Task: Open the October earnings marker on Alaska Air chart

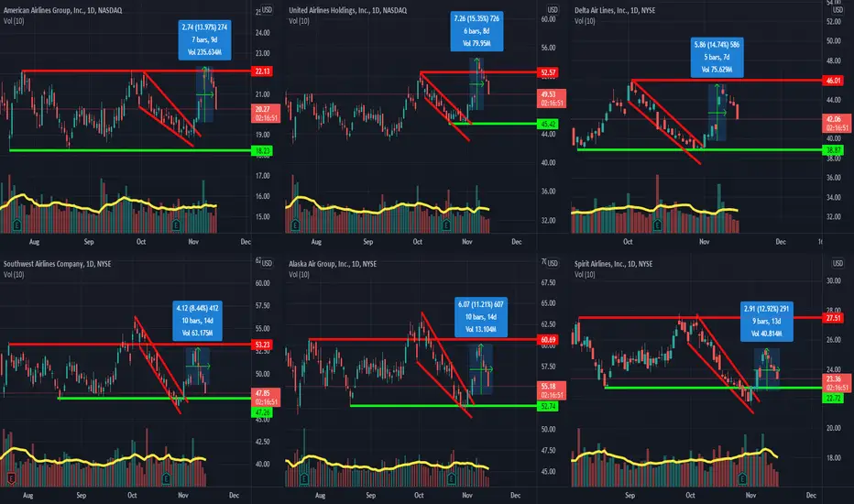Action: [x=452, y=478]
